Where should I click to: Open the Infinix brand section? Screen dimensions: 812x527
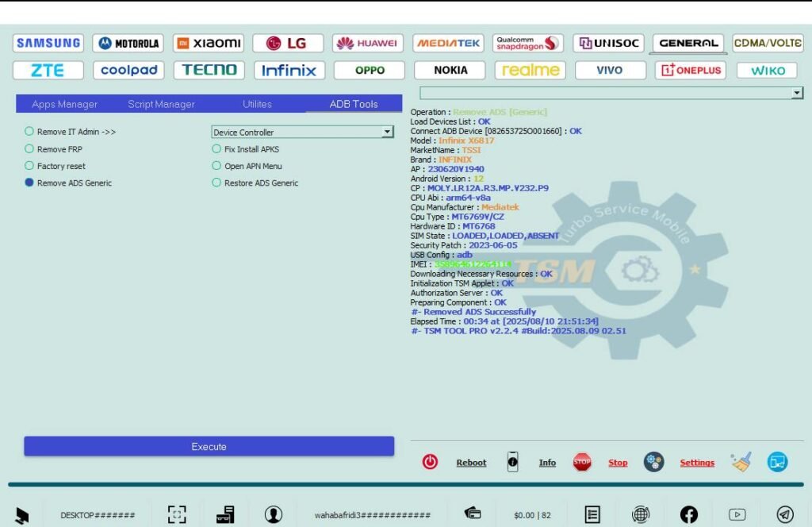289,70
